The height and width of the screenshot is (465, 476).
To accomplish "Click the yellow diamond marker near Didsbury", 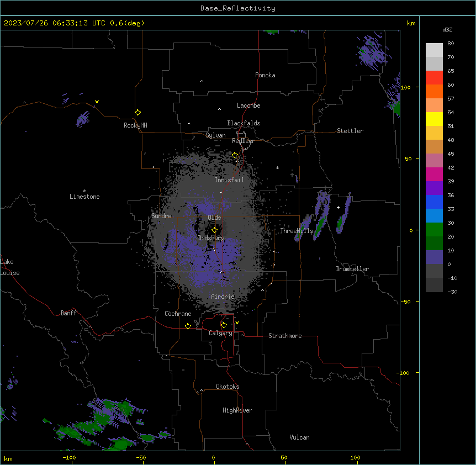I will click(x=215, y=230).
